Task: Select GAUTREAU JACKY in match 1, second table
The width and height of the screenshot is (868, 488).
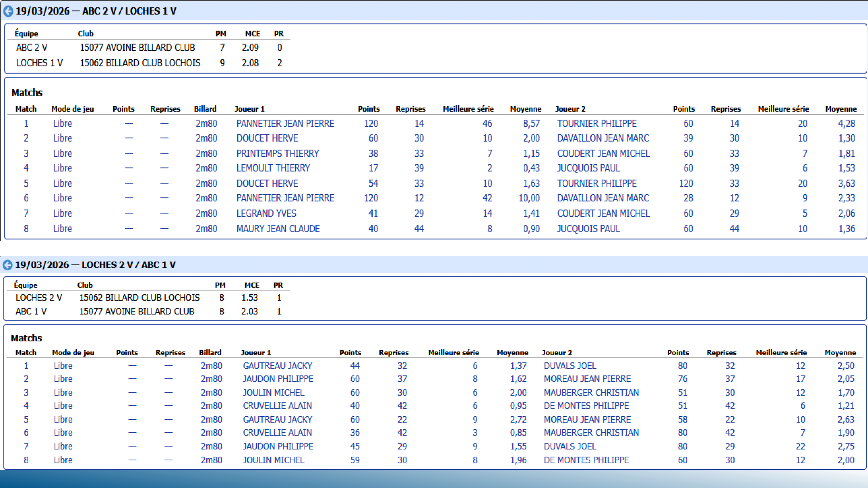Action: coord(277,366)
